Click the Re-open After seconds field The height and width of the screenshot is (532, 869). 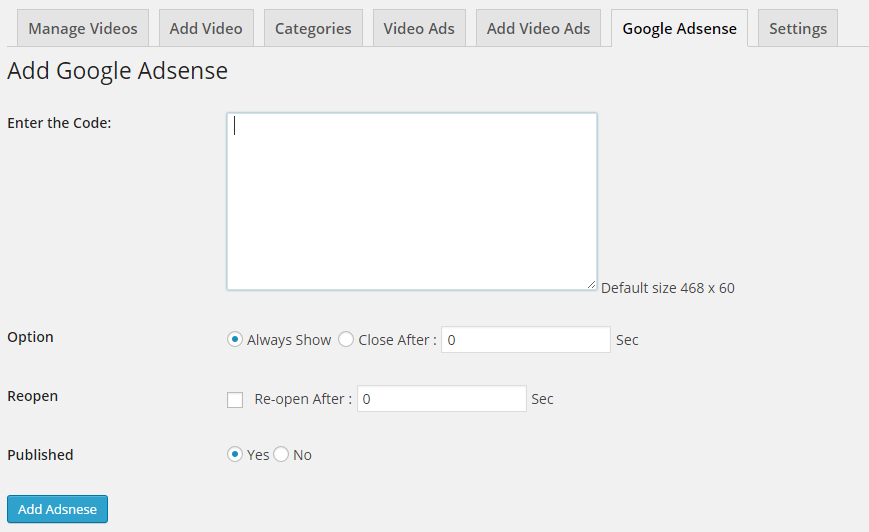[441, 398]
